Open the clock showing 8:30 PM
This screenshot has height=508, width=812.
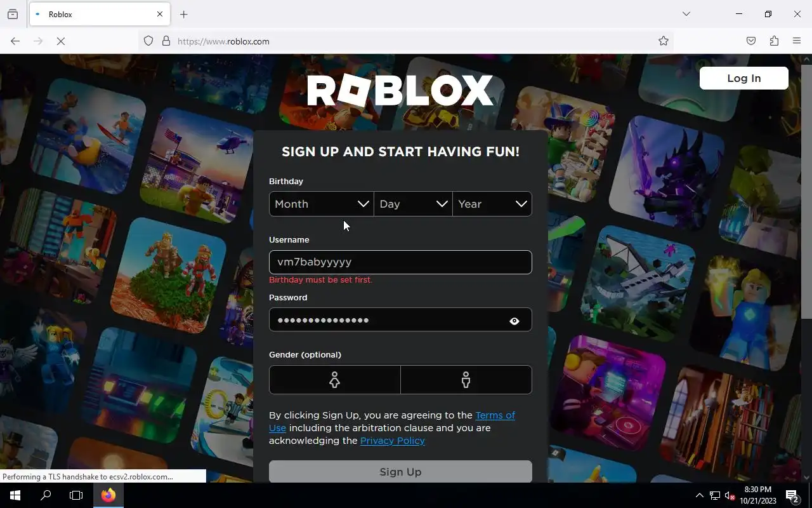[758, 495]
